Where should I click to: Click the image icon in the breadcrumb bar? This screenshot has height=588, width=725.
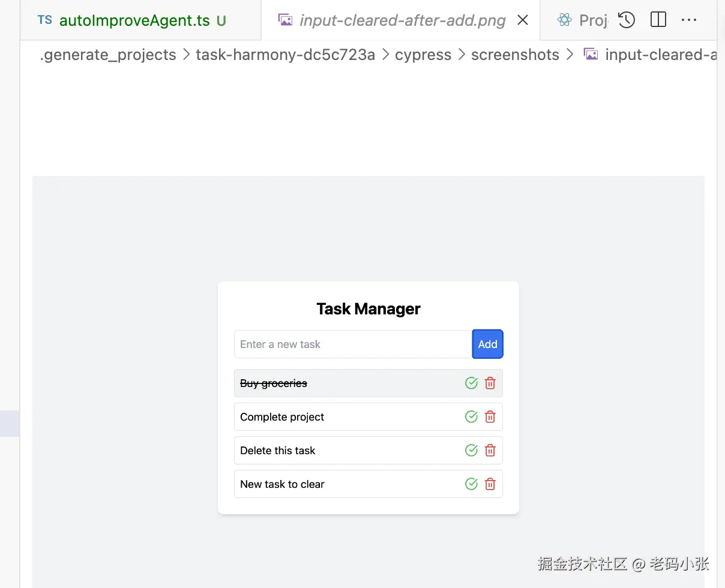(591, 54)
